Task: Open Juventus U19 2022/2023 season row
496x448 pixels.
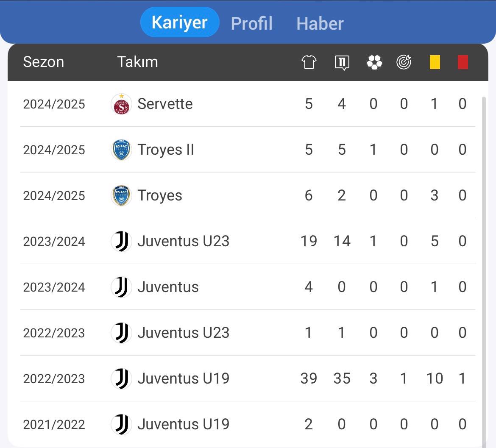Action: pyautogui.click(x=248, y=378)
